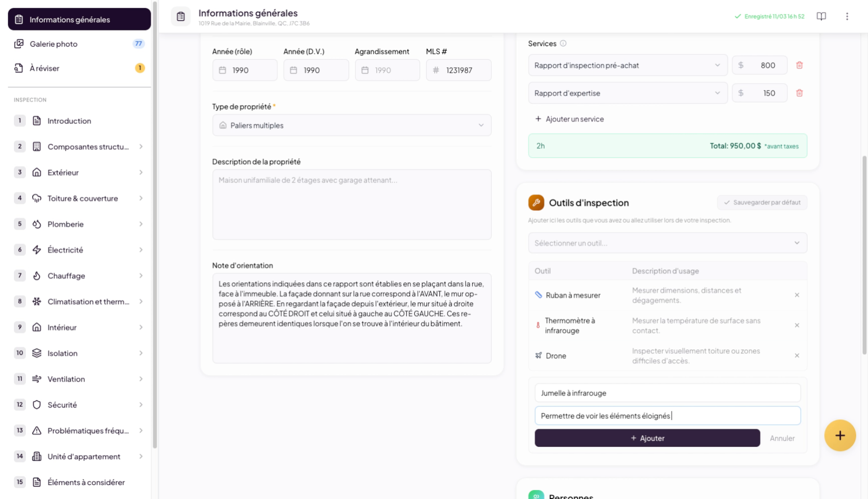Delete the Rapport d'expertise service
Image resolution: width=868 pixels, height=499 pixels.
click(799, 93)
